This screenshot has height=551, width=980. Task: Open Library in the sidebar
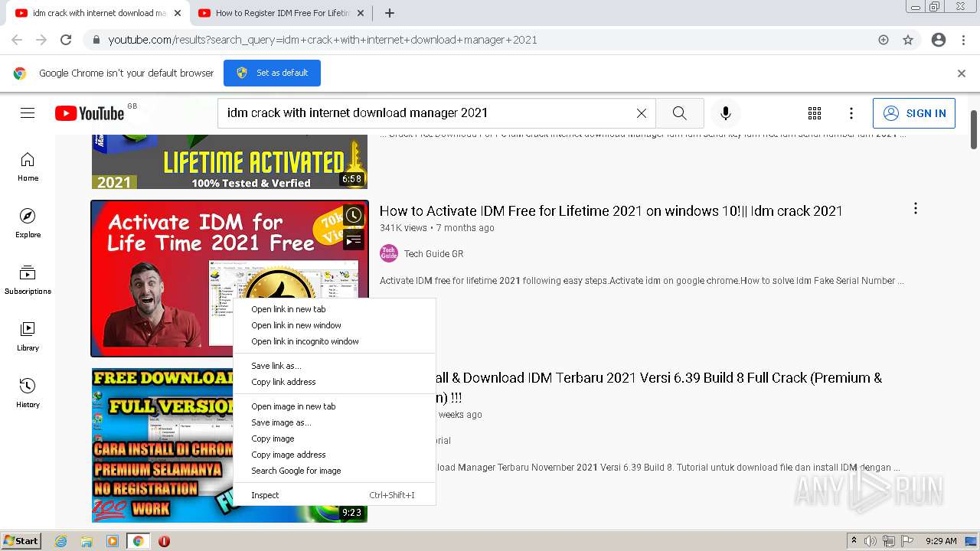click(x=28, y=336)
